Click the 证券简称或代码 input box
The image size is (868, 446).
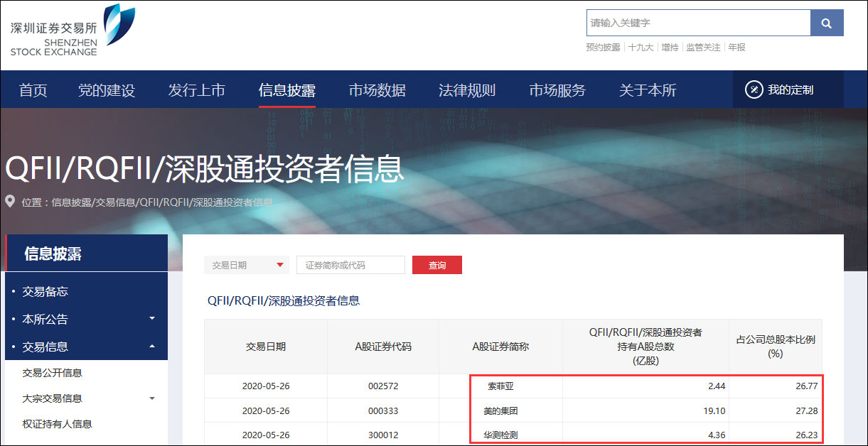click(x=350, y=266)
